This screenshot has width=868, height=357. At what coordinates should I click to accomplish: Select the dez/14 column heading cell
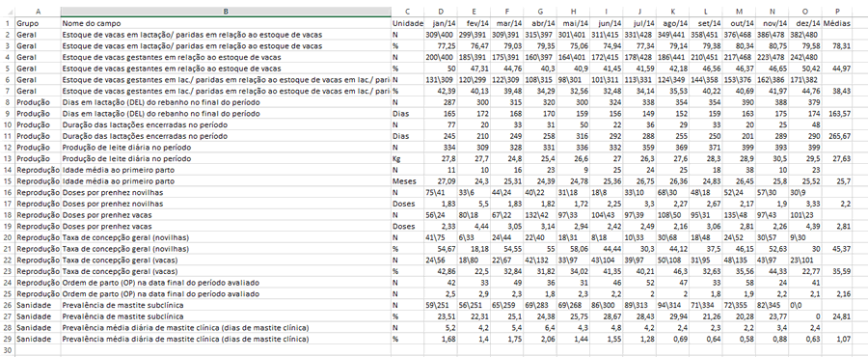point(805,24)
